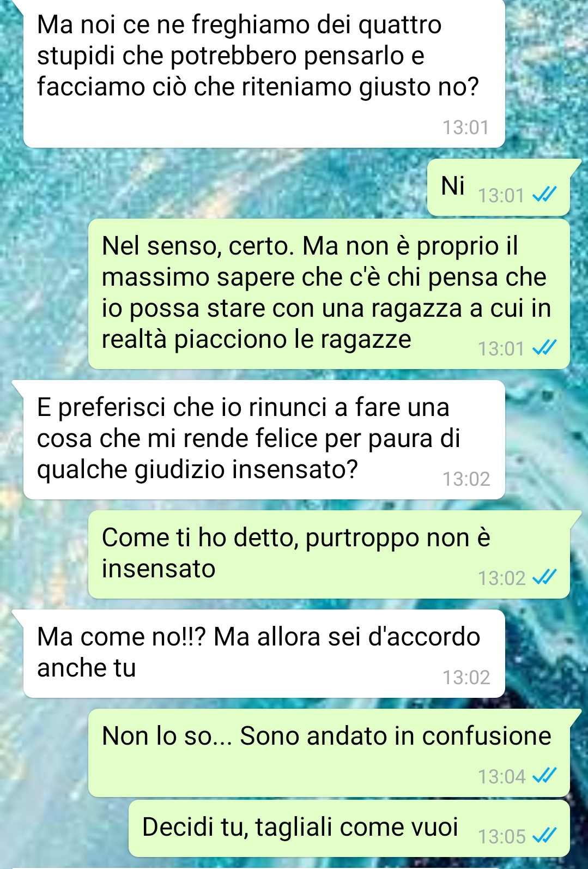Select message "Decidi tu, tagliali come vuoi"
Viewport: 588px width, 869px height.
click(349, 828)
